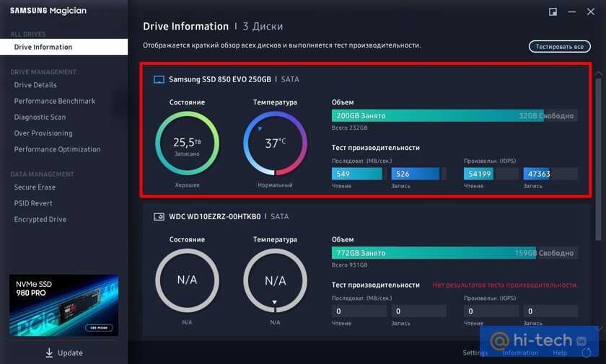This screenshot has height=364, width=606.
Task: Open PSID Revert
Action: click(x=33, y=203)
